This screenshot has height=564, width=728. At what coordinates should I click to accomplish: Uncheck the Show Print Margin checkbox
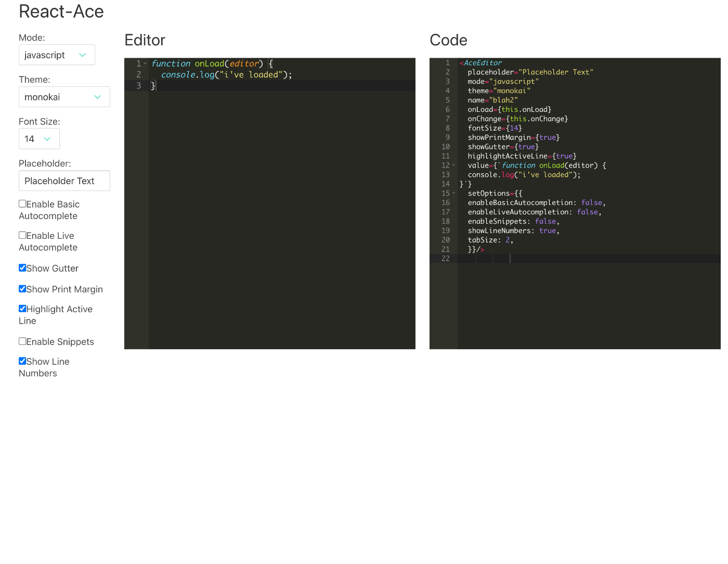click(x=22, y=289)
